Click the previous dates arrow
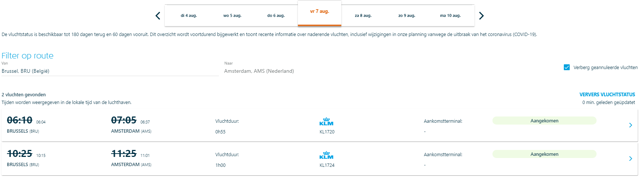Image resolution: width=644 pixels, height=183 pixels. [158, 16]
